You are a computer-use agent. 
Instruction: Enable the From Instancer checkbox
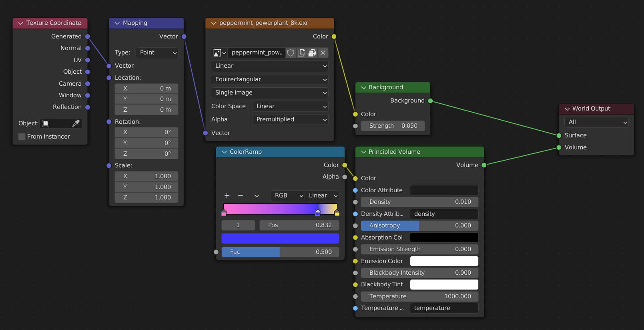22,137
